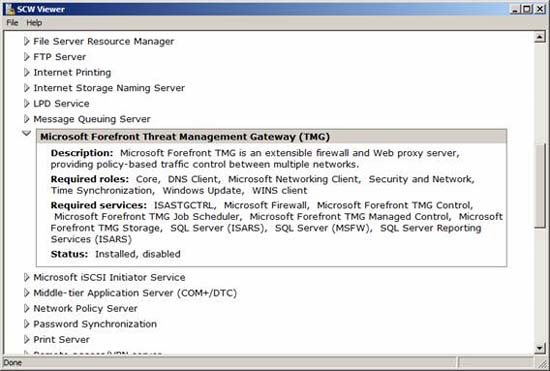Select the File Server Resource Manager label
The width and height of the screenshot is (550, 371).
coord(103,41)
